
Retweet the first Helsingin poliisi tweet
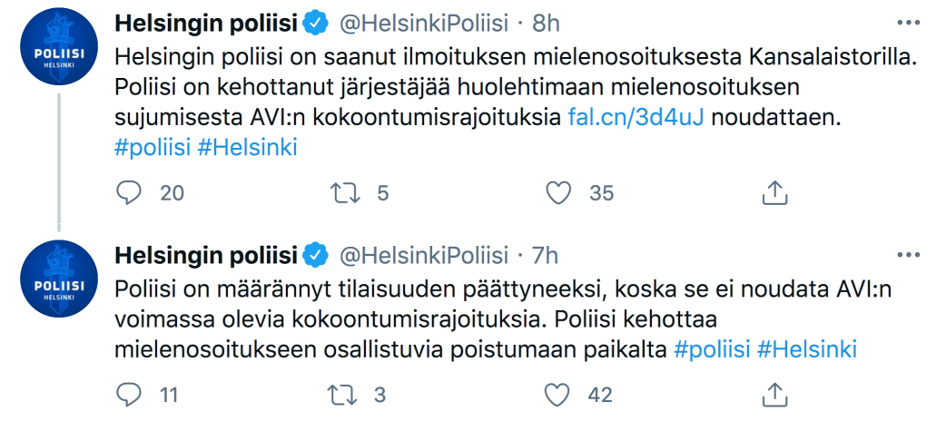tap(343, 193)
